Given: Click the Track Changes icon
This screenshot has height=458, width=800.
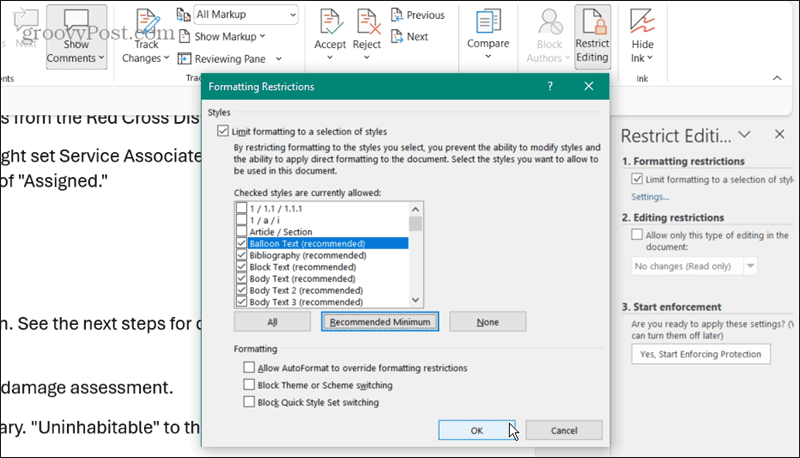Looking at the screenshot, I should pos(148,22).
